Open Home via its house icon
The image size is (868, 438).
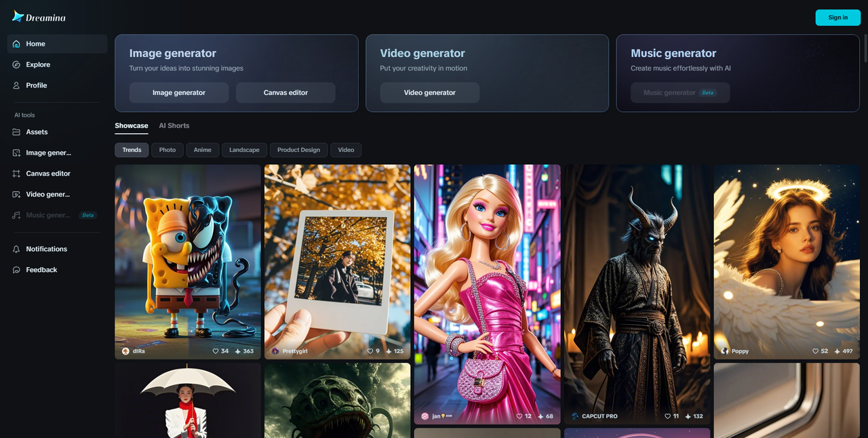click(x=16, y=44)
